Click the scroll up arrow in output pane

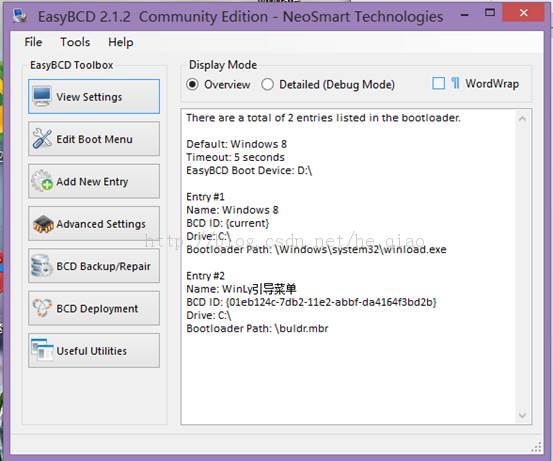coord(522,119)
